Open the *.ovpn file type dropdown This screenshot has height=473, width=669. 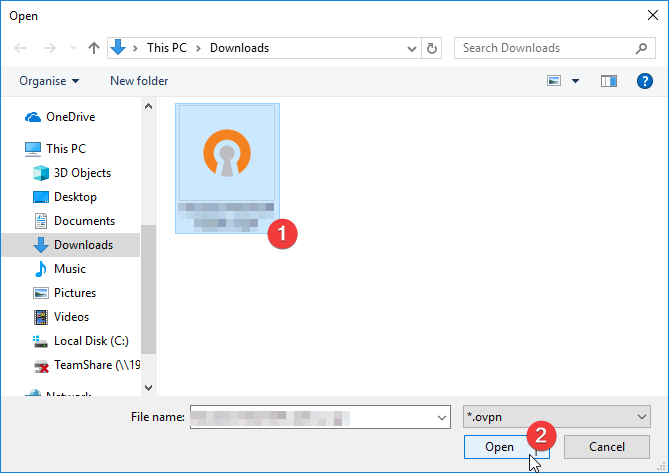(556, 417)
